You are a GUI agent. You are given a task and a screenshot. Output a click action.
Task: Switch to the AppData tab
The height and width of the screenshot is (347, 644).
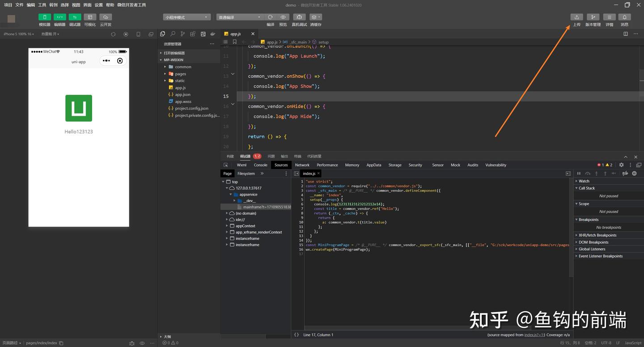tap(374, 165)
